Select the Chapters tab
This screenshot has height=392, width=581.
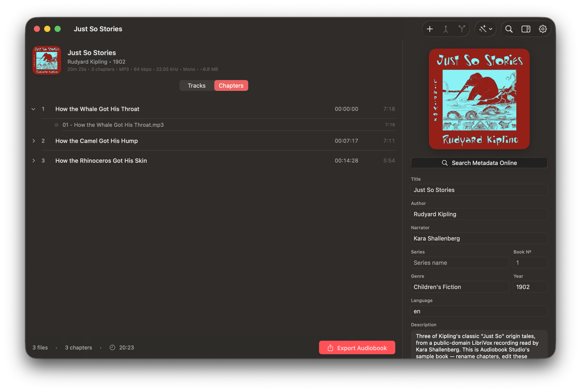(x=231, y=85)
